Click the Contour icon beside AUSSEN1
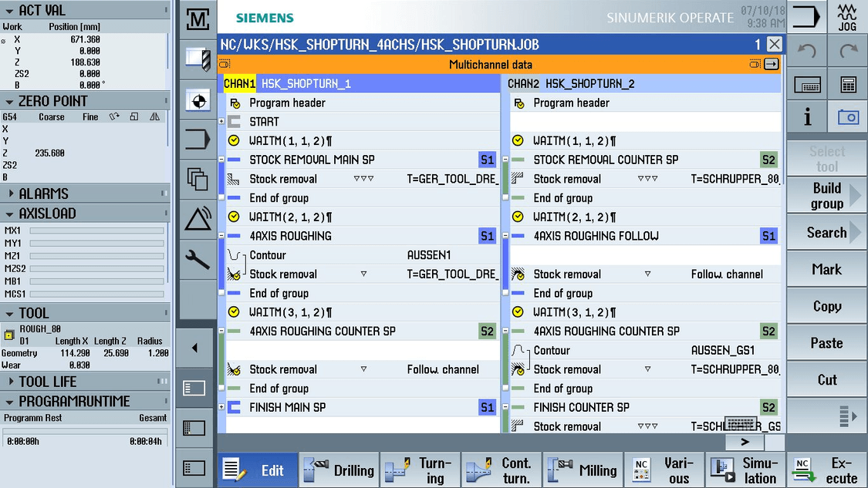Screen dimensions: 868x488 pyautogui.click(x=235, y=255)
